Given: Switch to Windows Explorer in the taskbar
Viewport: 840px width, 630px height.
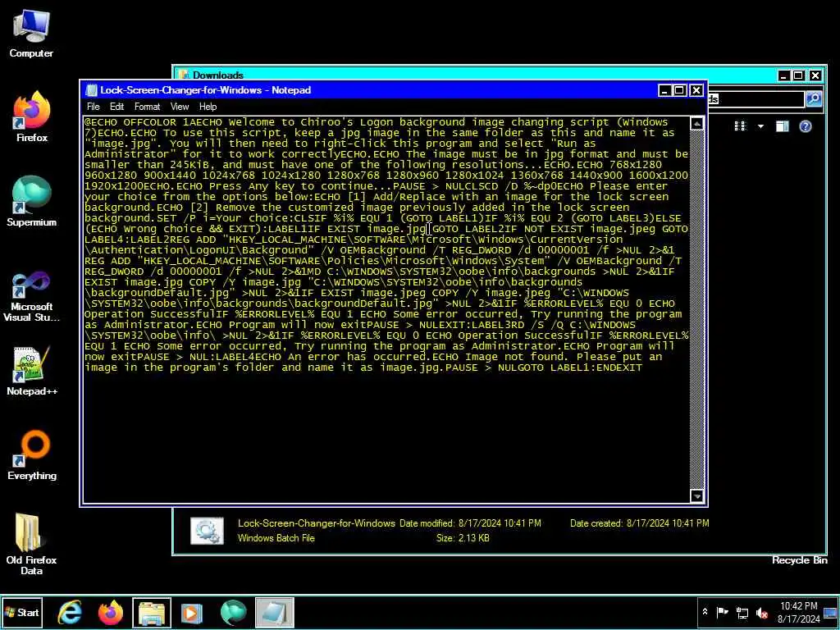Looking at the screenshot, I should [152, 613].
